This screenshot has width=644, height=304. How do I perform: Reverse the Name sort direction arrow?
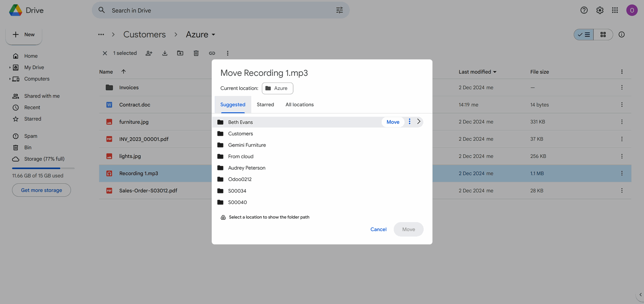click(123, 71)
